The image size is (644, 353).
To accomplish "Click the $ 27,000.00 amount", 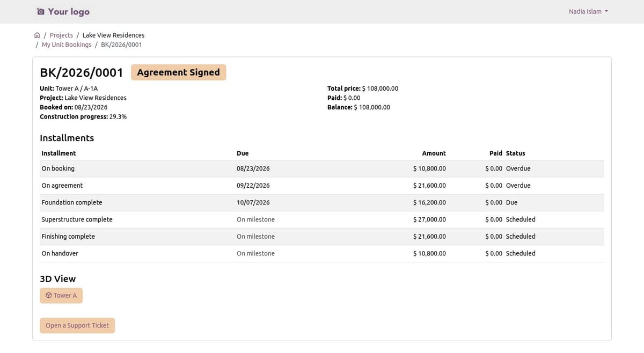I will pos(429,219).
